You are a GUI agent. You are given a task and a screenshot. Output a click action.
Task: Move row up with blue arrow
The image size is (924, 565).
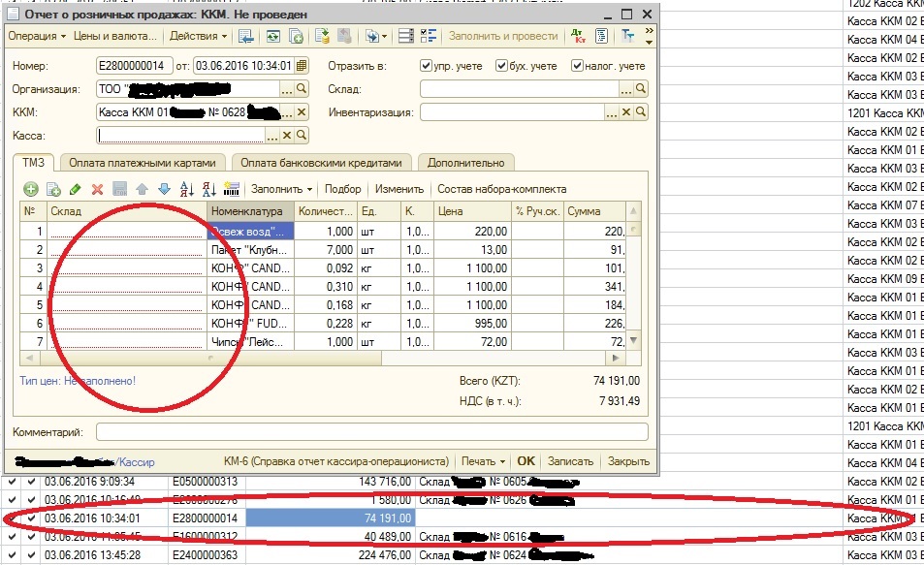142,189
